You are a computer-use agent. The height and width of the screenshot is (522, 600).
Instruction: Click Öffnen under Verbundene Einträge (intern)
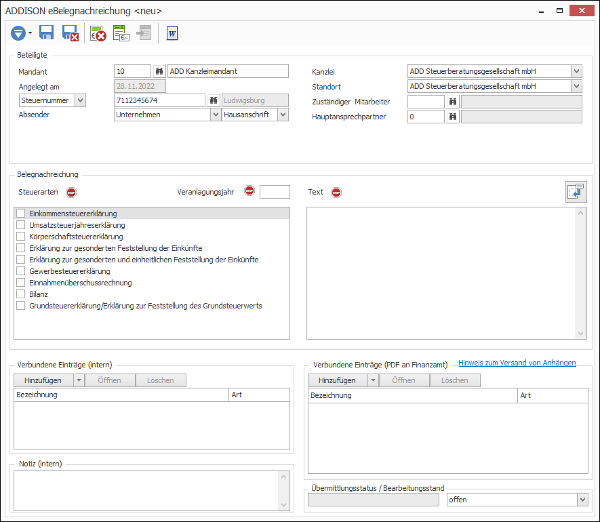click(x=110, y=380)
